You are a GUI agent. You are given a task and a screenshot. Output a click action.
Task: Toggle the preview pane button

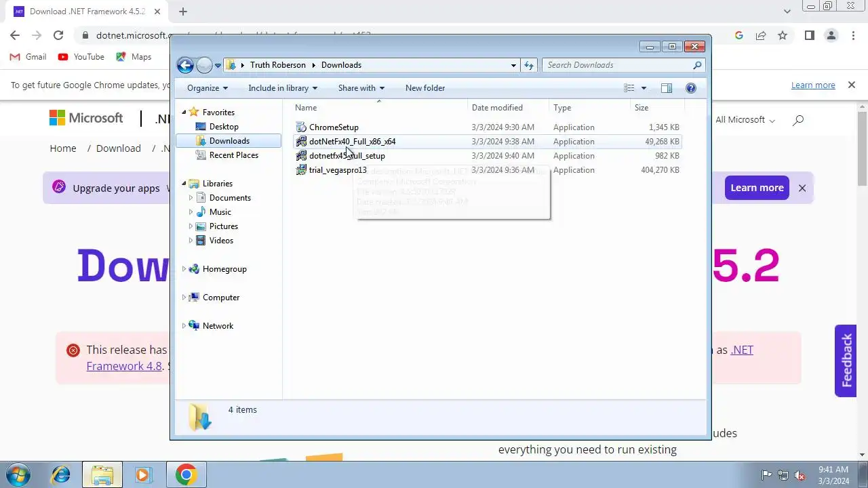[x=667, y=88]
